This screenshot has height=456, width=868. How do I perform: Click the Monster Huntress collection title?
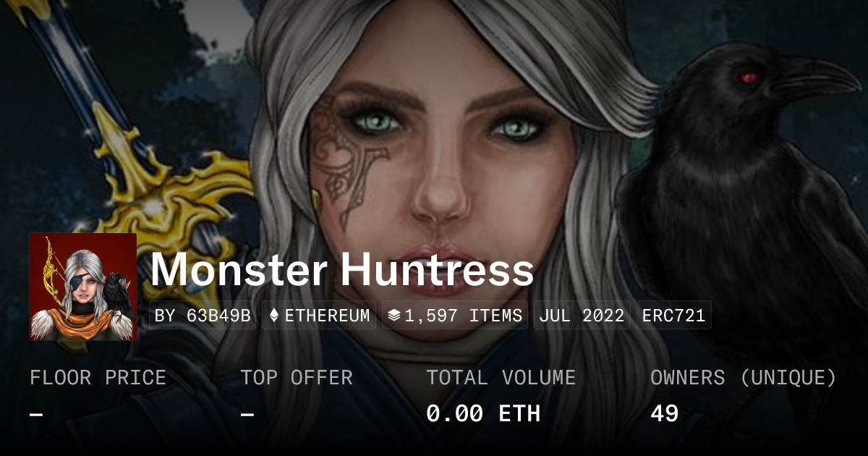point(342,271)
